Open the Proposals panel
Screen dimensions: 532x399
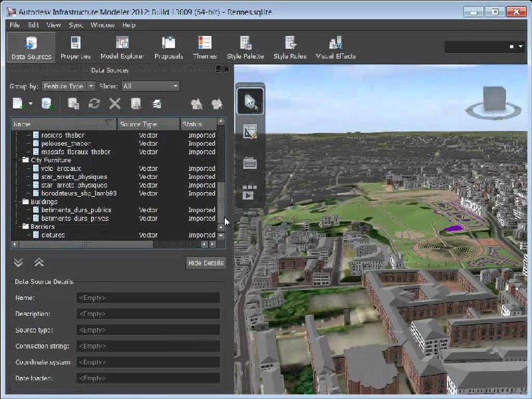[168, 45]
